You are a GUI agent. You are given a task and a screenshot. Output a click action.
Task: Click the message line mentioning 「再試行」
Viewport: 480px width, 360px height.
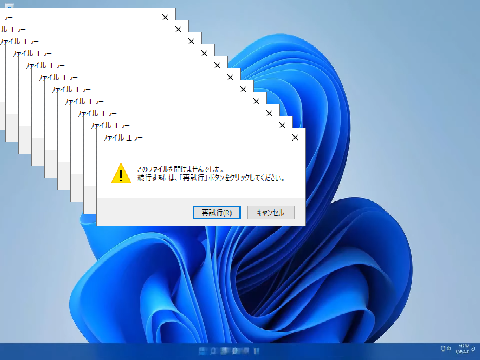pyautogui.click(x=211, y=178)
